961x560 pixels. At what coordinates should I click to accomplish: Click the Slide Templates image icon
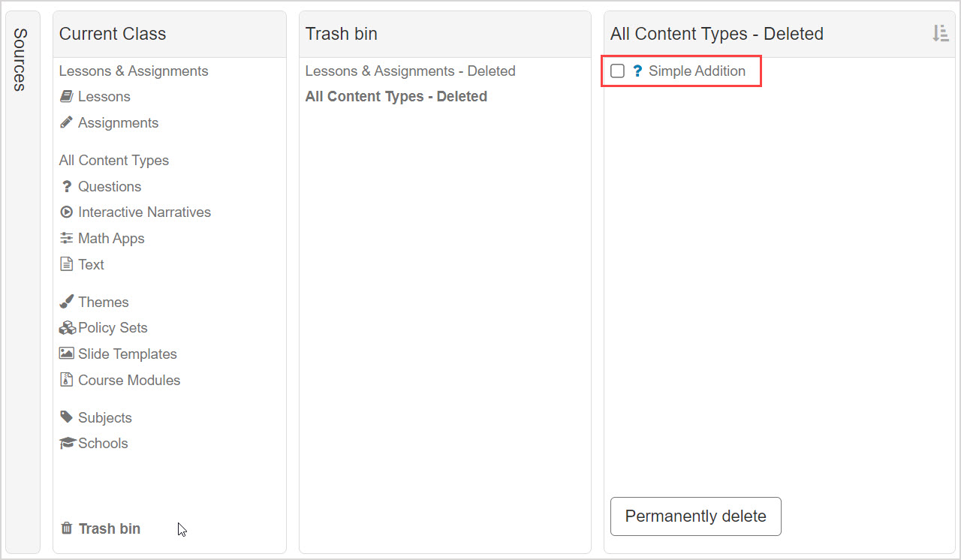pos(66,354)
